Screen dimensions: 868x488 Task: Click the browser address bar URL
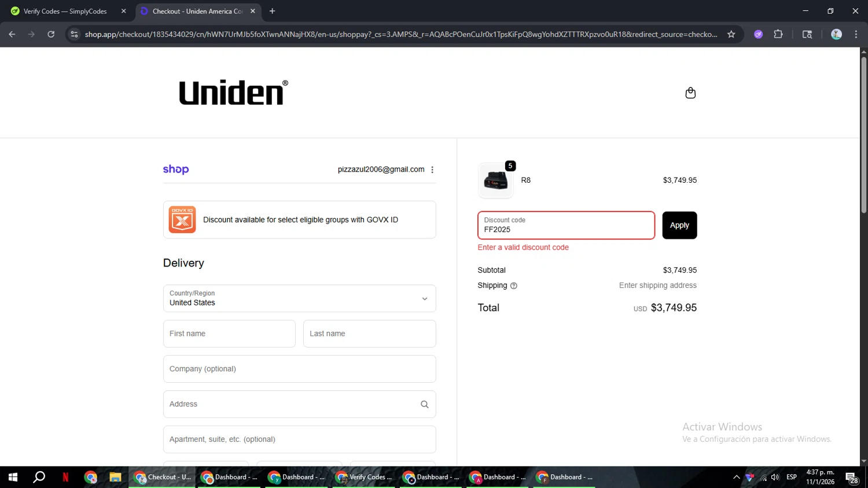coord(401,34)
